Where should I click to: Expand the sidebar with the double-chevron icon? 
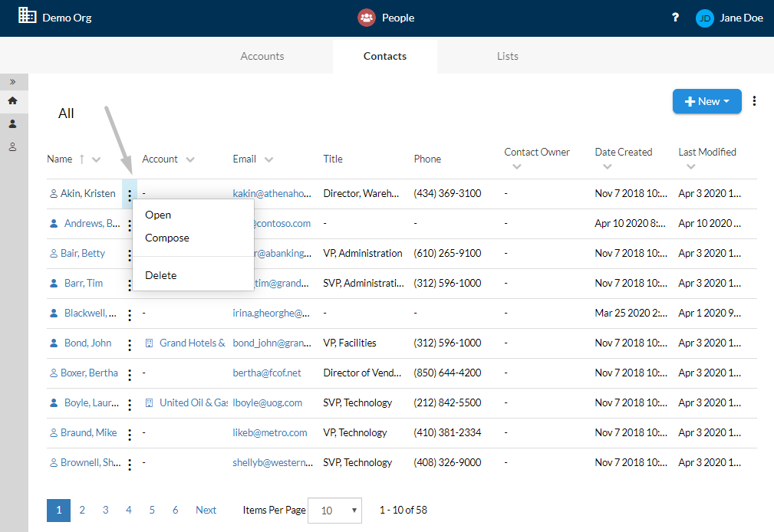tap(13, 82)
